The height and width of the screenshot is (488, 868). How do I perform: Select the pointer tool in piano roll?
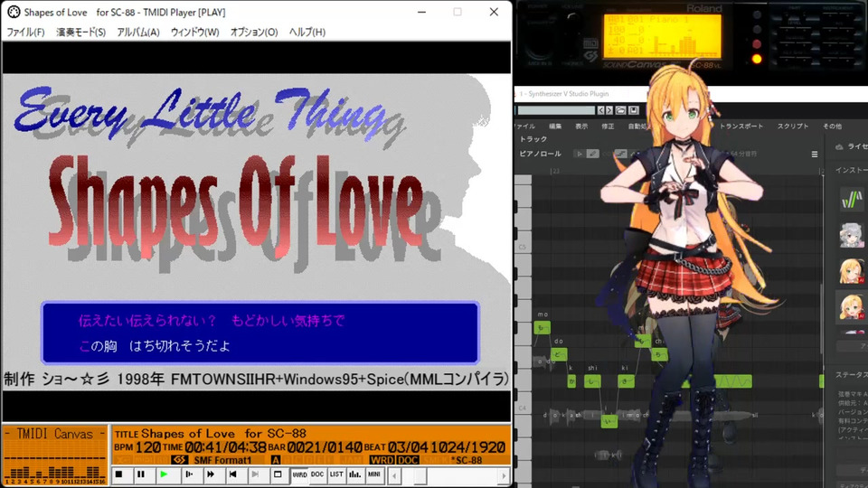[579, 154]
